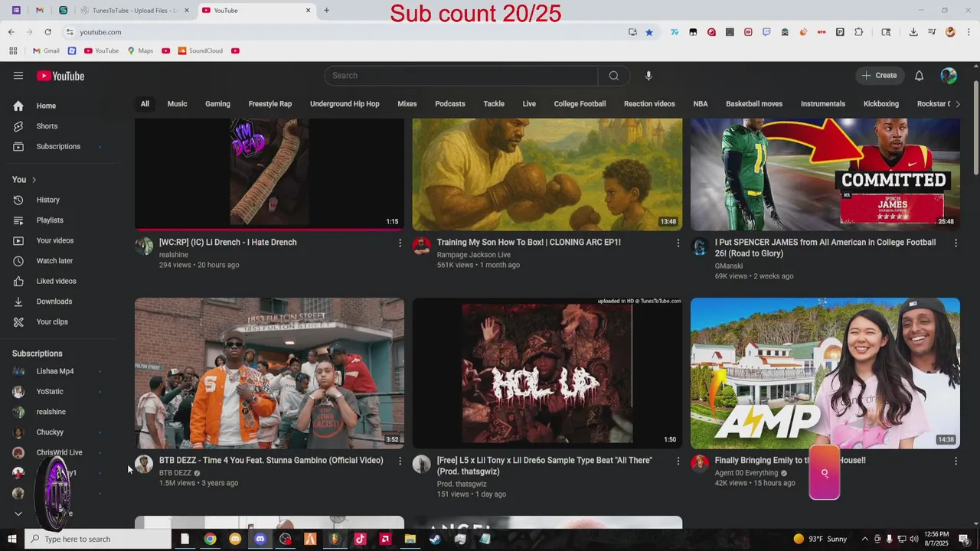
Task: Switch to the TunesToTube browser tab
Action: pyautogui.click(x=135, y=11)
